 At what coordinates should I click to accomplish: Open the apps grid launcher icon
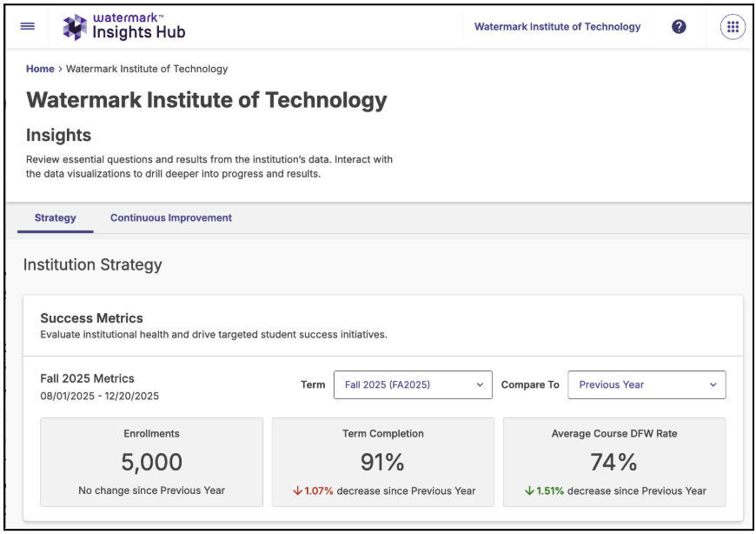coord(733,27)
